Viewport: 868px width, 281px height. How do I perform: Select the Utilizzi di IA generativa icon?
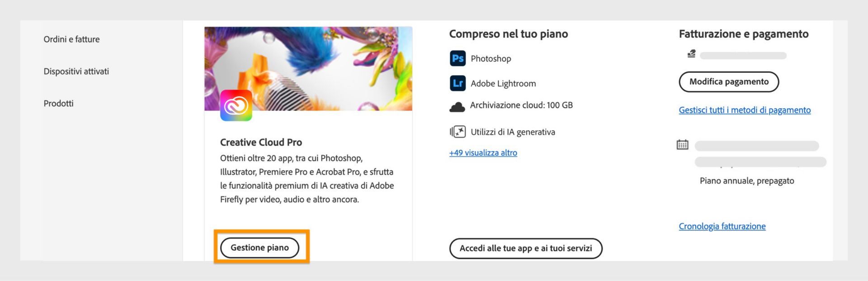click(x=457, y=132)
